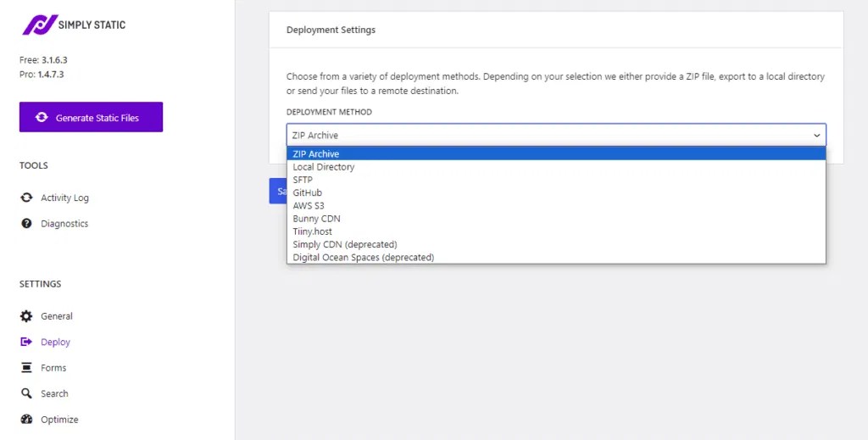This screenshot has width=868, height=440.
Task: Select Simply CDN (deprecated) option
Action: tap(556, 244)
